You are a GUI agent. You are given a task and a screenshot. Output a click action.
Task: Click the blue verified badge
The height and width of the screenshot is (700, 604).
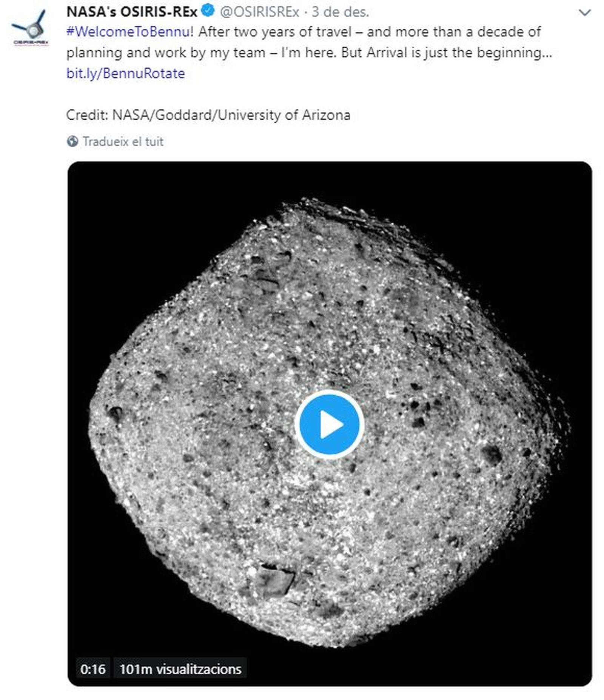click(x=208, y=11)
